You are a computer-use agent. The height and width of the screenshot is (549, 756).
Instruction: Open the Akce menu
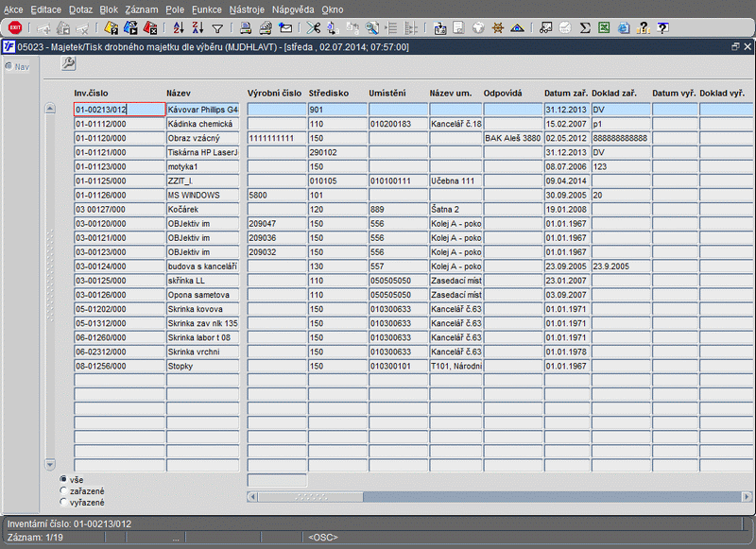[x=13, y=9]
